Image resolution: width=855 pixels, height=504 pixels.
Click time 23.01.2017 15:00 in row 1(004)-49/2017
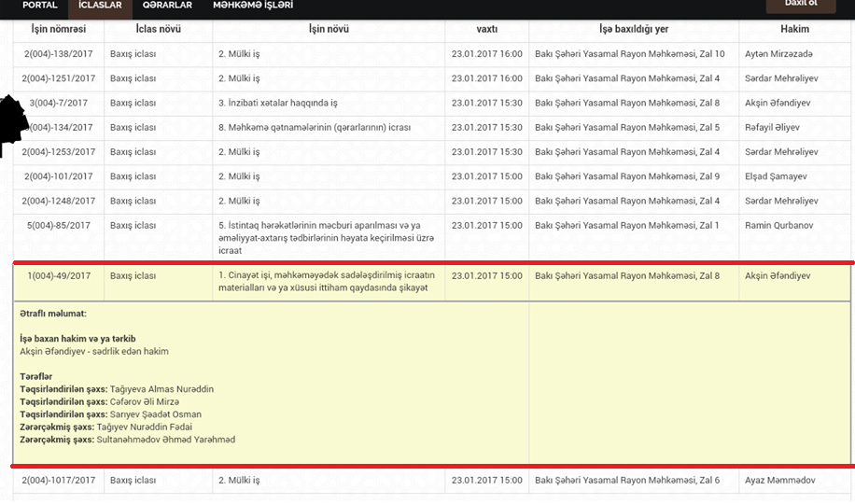coord(487,276)
